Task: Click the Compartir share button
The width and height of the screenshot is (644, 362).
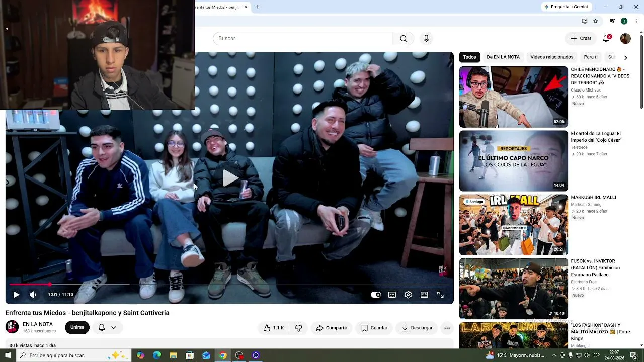Action: (332, 328)
